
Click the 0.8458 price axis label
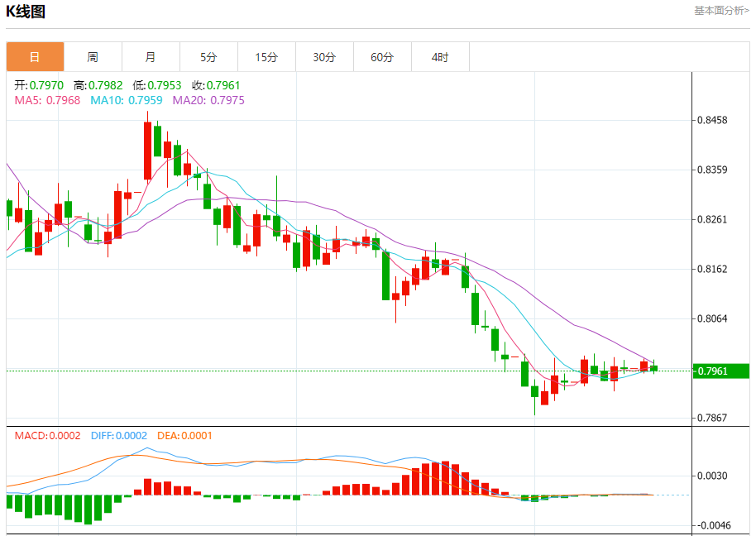pyautogui.click(x=713, y=120)
